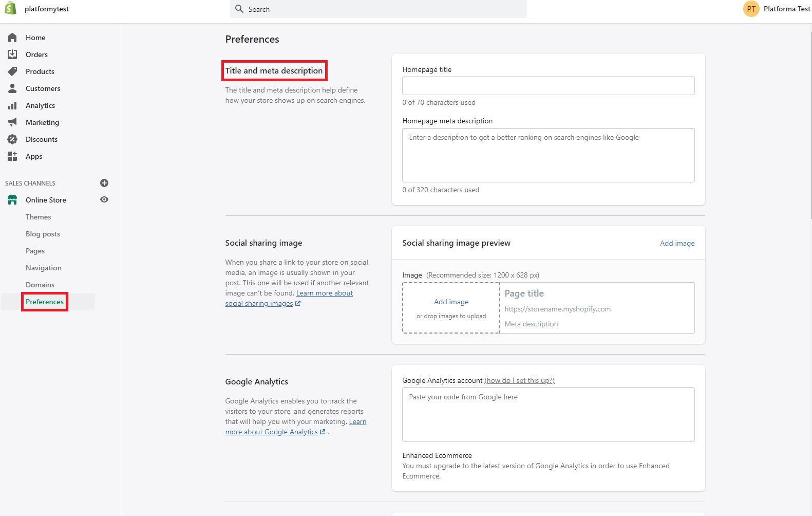The width and height of the screenshot is (812, 516).
Task: Add a sales channel with plus icon
Action: [x=104, y=183]
